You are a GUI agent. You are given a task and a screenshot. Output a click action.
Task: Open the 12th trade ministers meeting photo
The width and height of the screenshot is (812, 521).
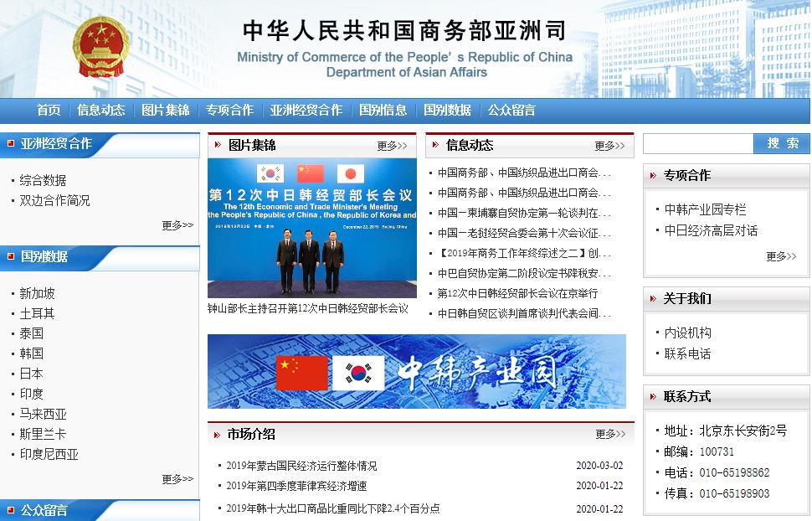[x=311, y=228]
